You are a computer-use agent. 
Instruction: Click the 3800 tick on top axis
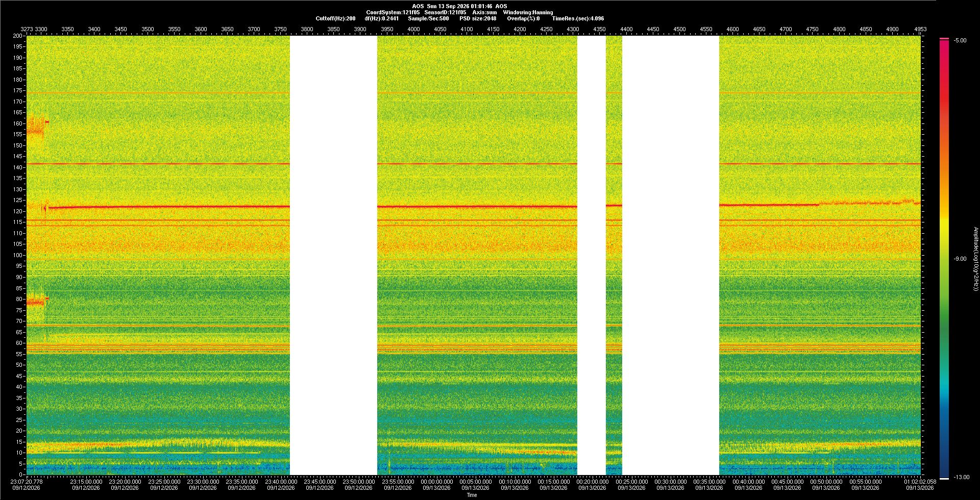(307, 30)
